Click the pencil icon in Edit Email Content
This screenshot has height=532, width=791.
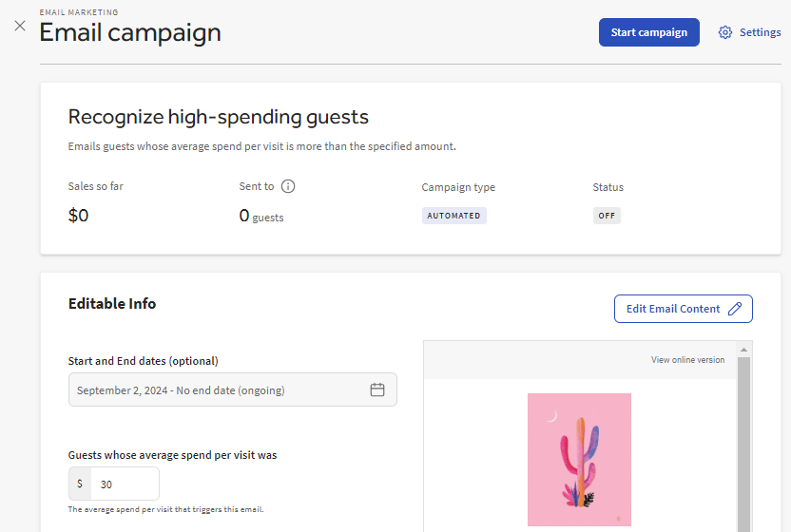pos(734,309)
